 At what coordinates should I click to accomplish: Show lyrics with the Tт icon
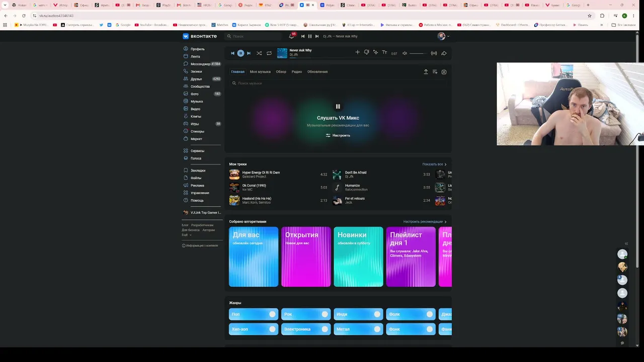coord(384,52)
